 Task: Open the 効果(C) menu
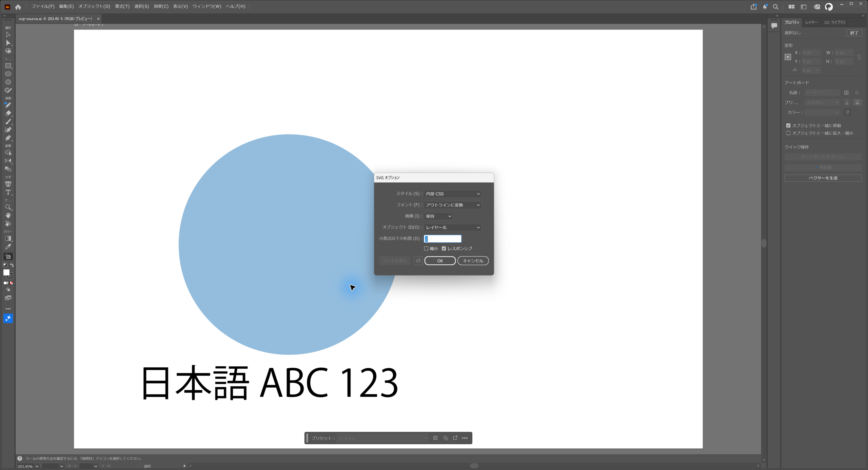click(161, 6)
